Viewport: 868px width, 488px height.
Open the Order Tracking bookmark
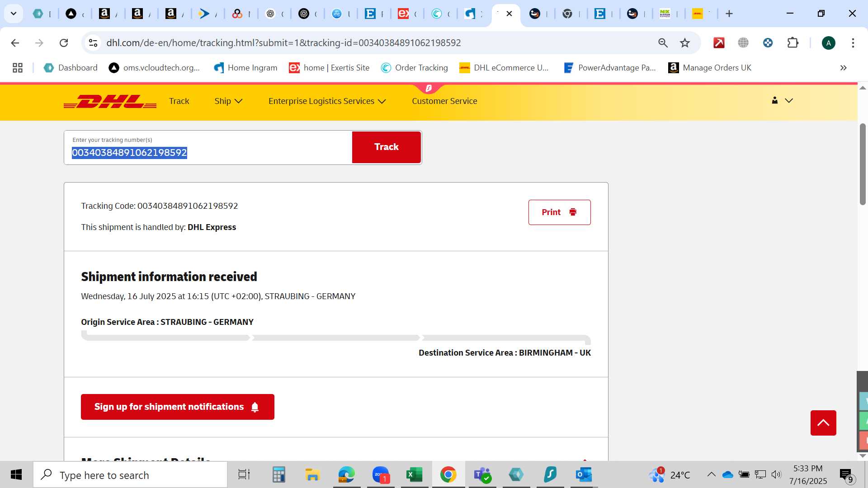click(414, 68)
